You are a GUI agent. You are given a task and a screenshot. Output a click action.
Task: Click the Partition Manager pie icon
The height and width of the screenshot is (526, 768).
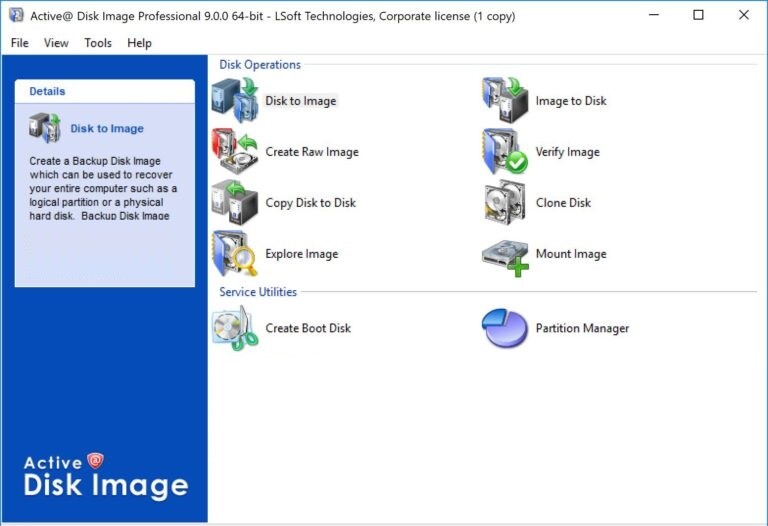505,328
